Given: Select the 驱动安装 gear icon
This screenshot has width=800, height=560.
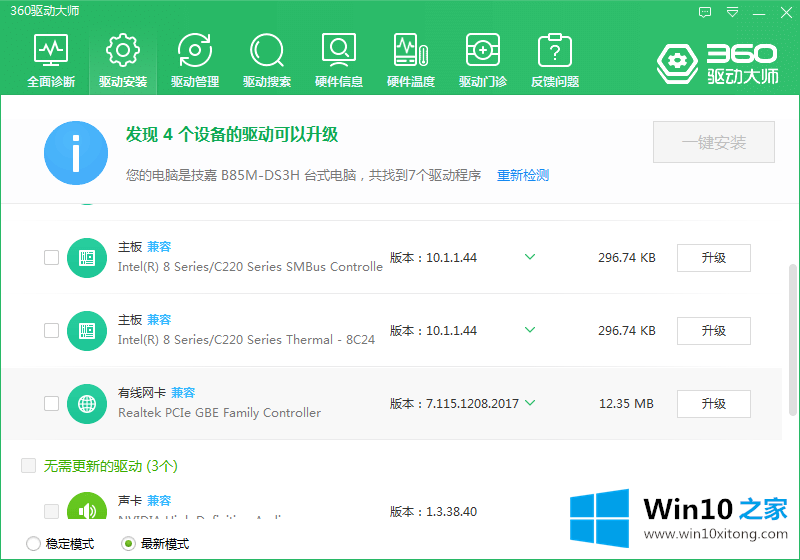Looking at the screenshot, I should click(123, 50).
